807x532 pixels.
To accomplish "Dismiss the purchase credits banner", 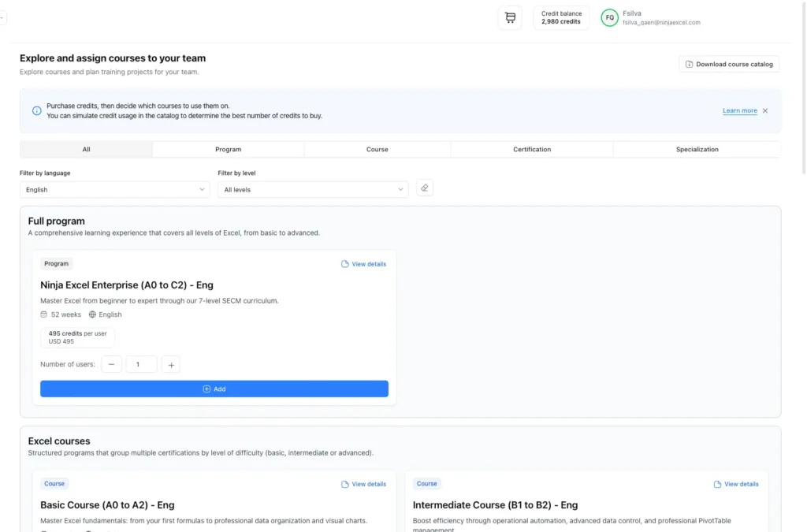I will (764, 110).
